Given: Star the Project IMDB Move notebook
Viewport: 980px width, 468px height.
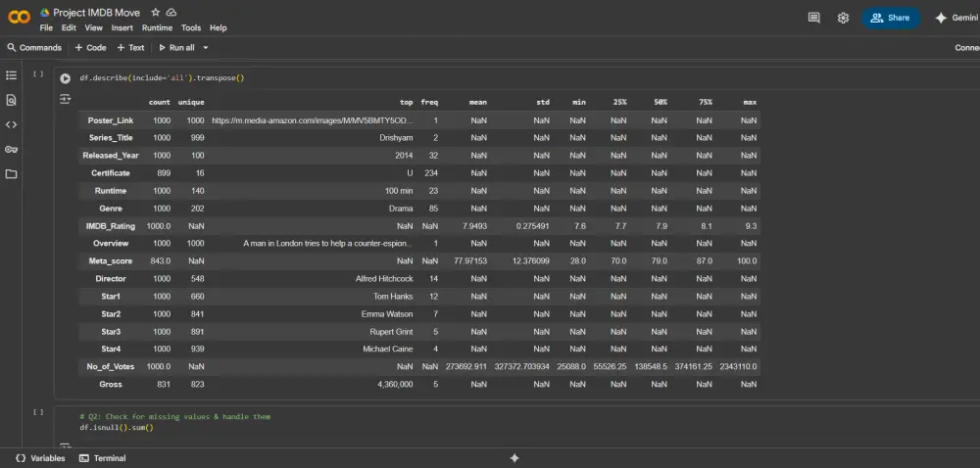Looking at the screenshot, I should pos(156,13).
